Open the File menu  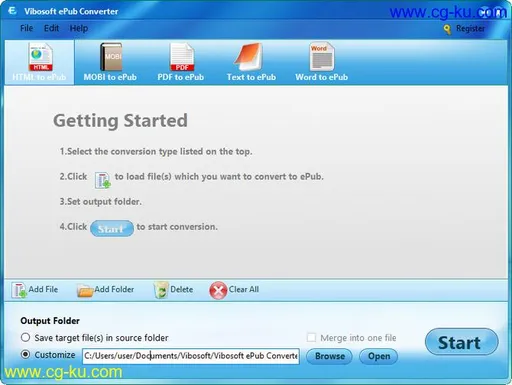pyautogui.click(x=27, y=28)
